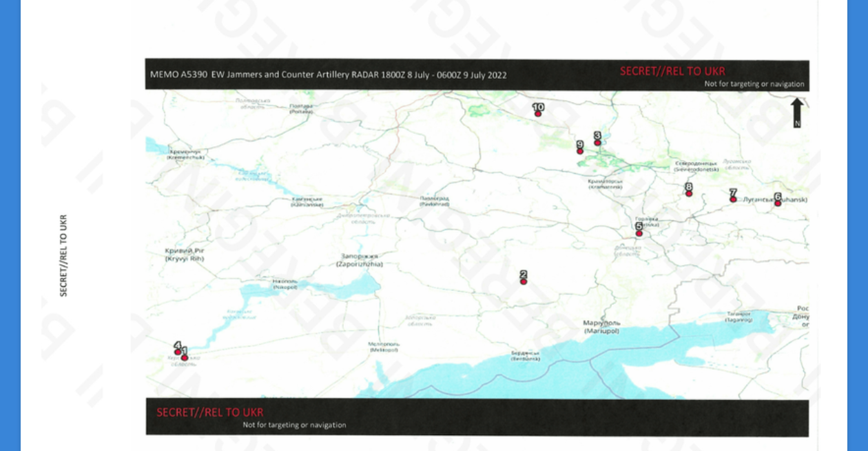This screenshot has width=868, height=451.
Task: Click the vertical SECRET//REL TO UKR side text
Action: (x=63, y=255)
